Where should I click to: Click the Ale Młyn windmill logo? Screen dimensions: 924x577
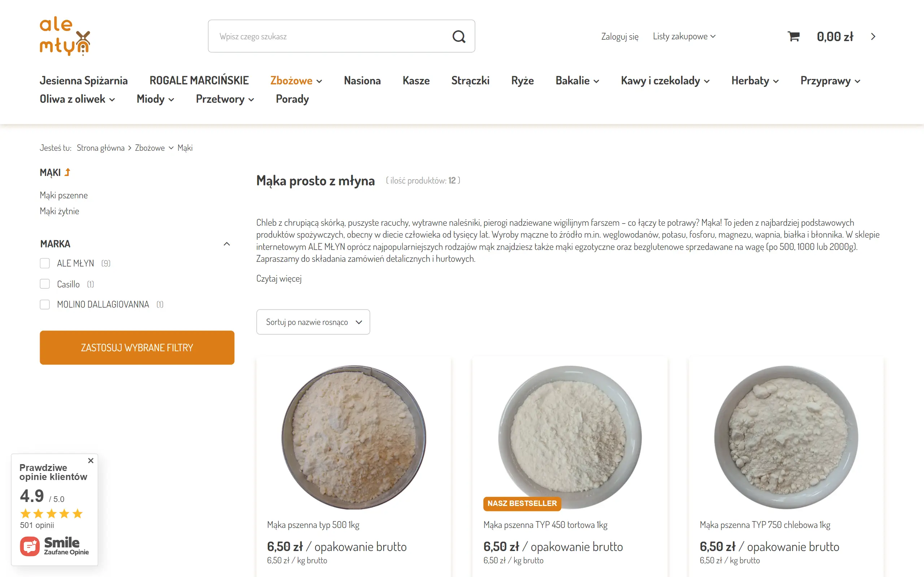65,36
